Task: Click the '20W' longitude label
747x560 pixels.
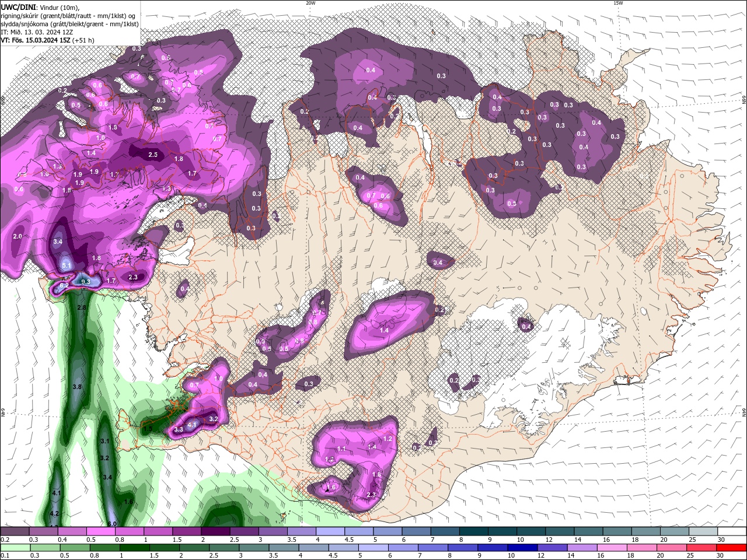Action: pyautogui.click(x=310, y=3)
